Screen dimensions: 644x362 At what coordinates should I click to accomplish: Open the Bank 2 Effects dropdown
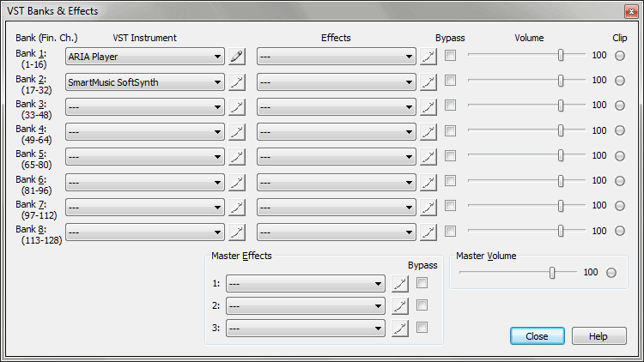337,82
